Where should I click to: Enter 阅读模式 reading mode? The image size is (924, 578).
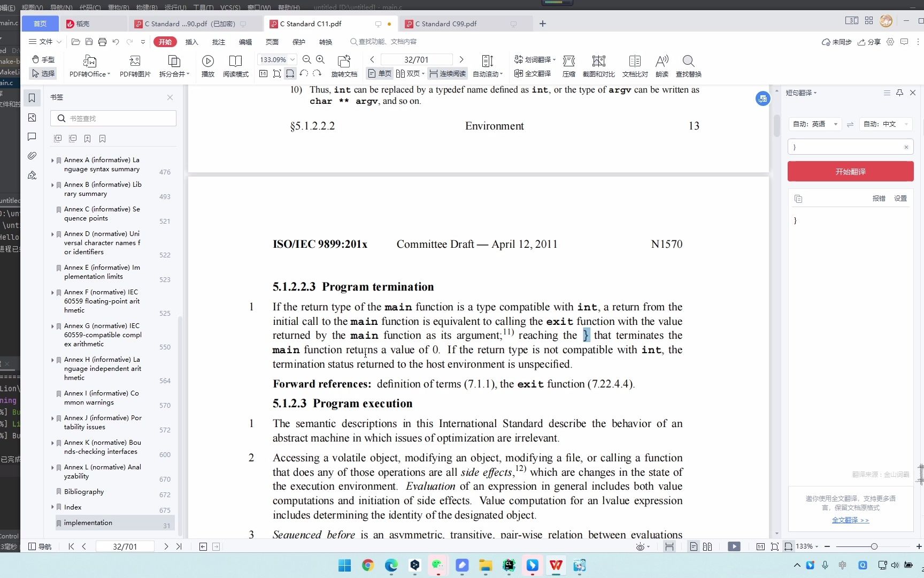tap(236, 66)
